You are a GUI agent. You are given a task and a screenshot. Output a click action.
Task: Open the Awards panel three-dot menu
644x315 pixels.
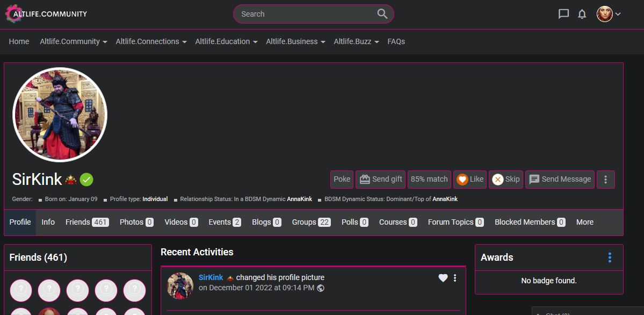click(x=609, y=257)
